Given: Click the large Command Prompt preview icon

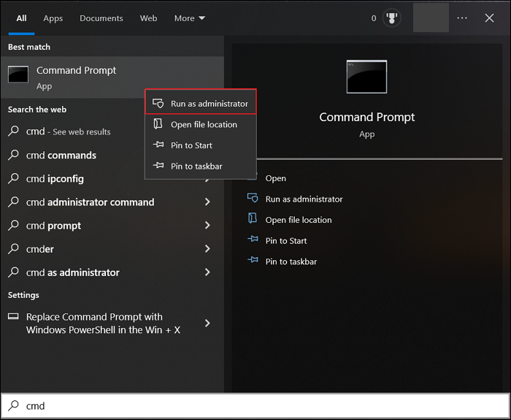Looking at the screenshot, I should pos(366,77).
